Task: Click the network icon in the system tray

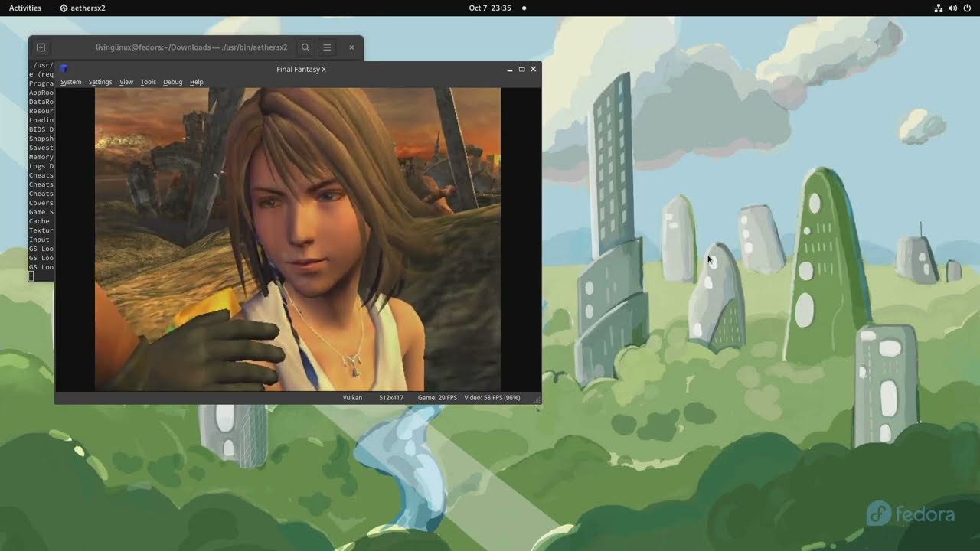Action: point(939,8)
